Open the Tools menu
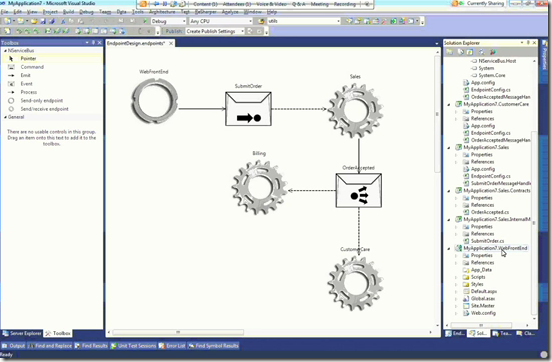Screen dimensions: 552x362 [x=138, y=12]
